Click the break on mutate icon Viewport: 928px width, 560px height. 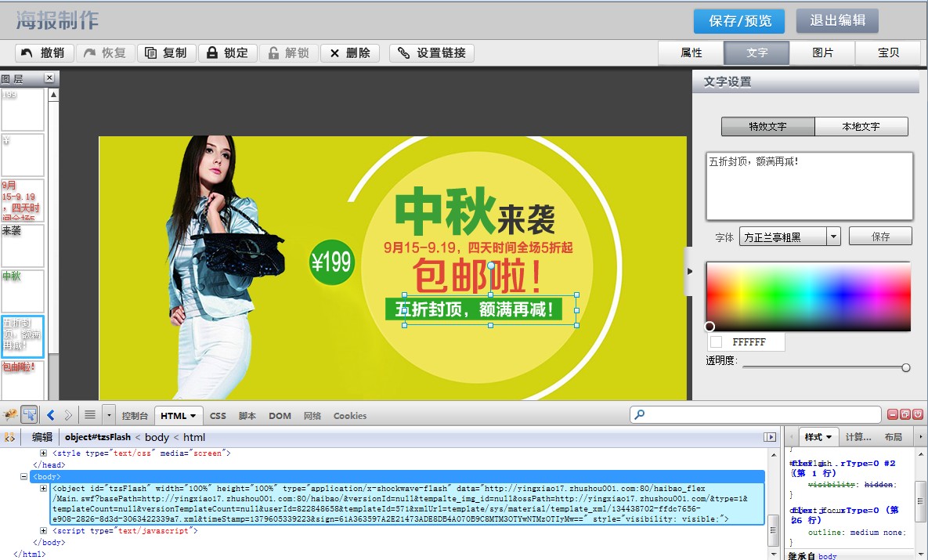click(x=9, y=438)
